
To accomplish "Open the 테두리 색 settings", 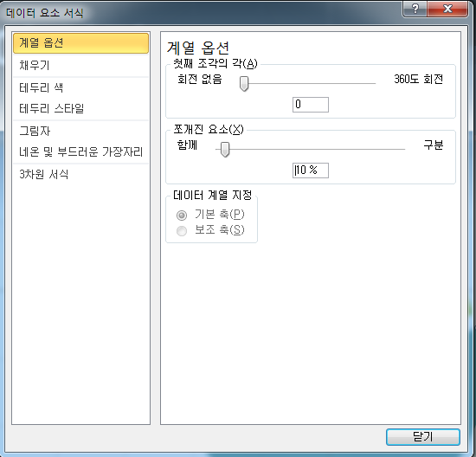I will [x=80, y=88].
